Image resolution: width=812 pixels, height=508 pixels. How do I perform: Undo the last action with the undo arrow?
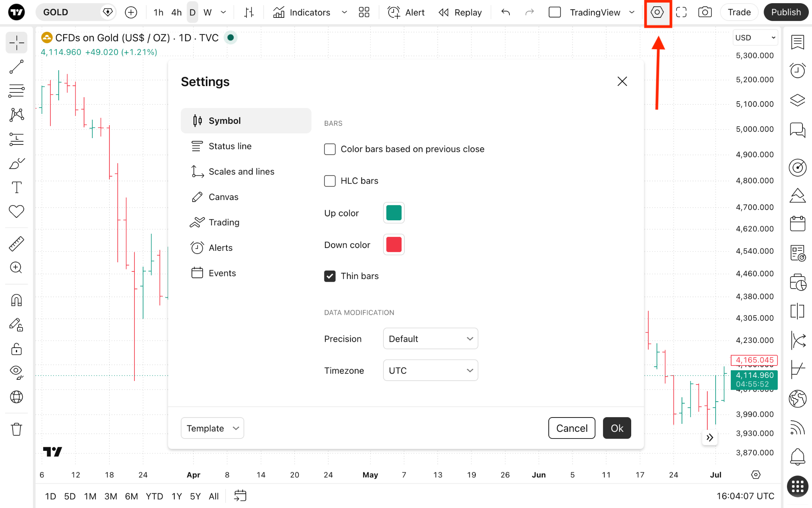pyautogui.click(x=506, y=12)
